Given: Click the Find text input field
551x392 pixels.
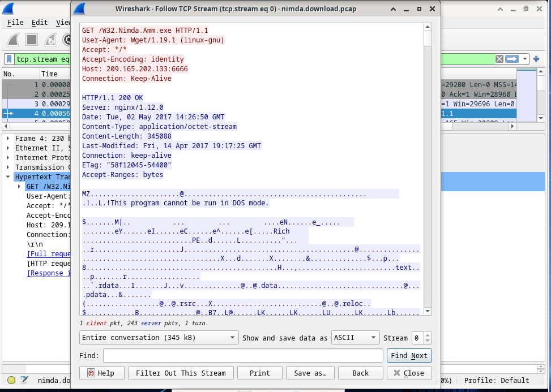Looking at the screenshot, I should 243,355.
